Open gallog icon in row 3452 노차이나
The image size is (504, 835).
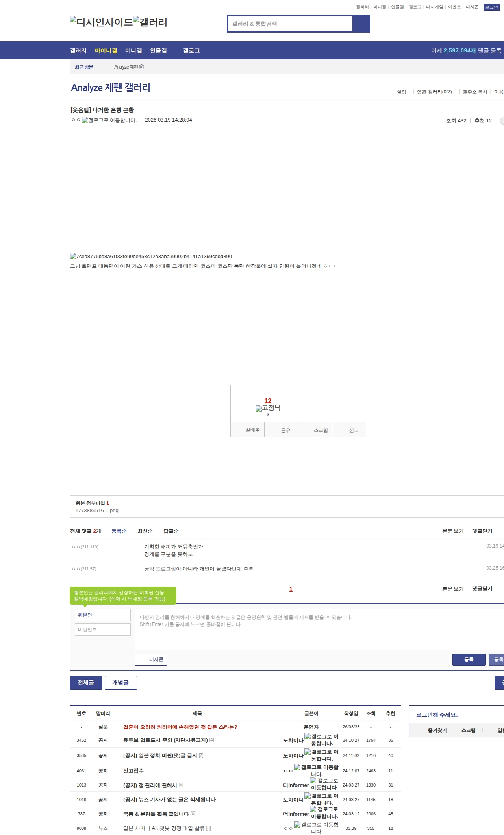[x=321, y=740]
